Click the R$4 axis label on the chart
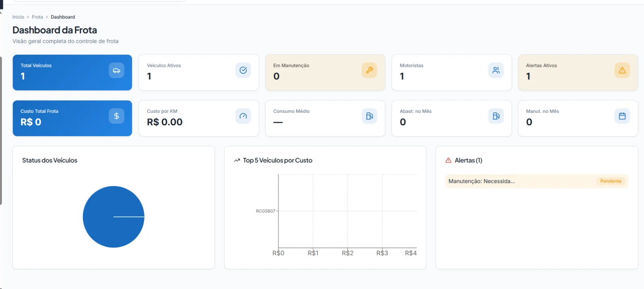 (411, 253)
